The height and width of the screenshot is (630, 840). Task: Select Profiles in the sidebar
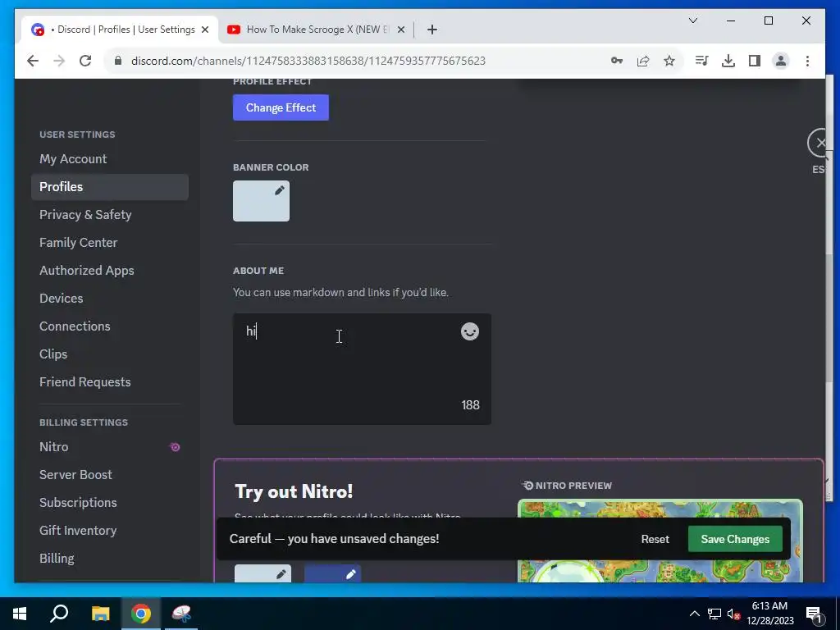pos(110,187)
